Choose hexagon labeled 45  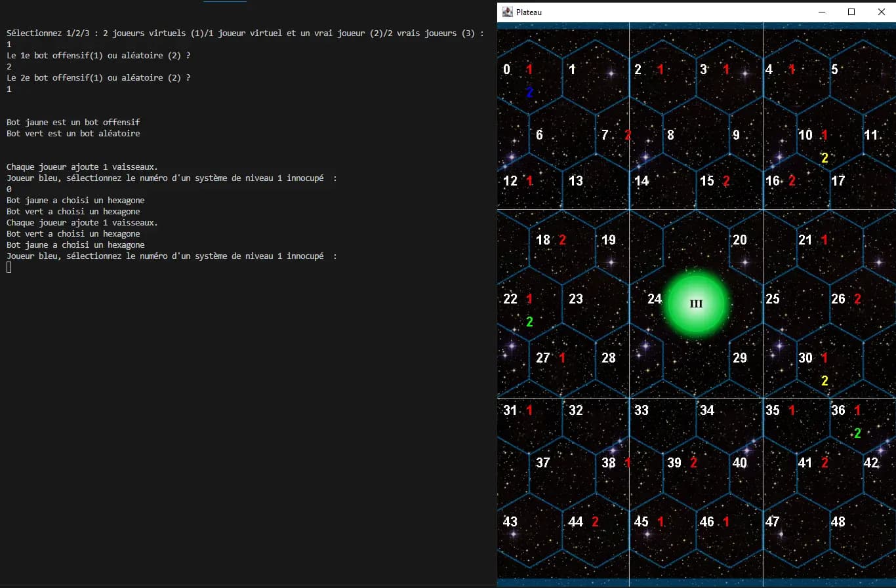[x=641, y=522]
